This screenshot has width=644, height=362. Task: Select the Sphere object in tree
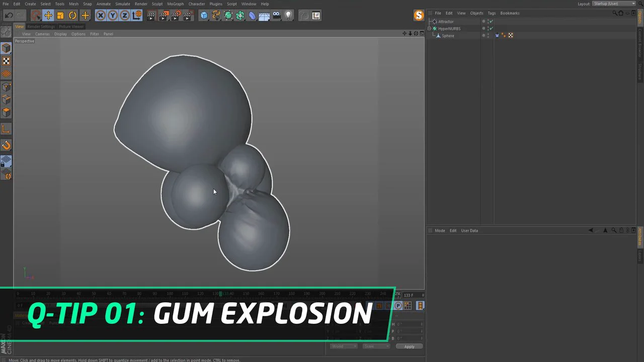448,36
